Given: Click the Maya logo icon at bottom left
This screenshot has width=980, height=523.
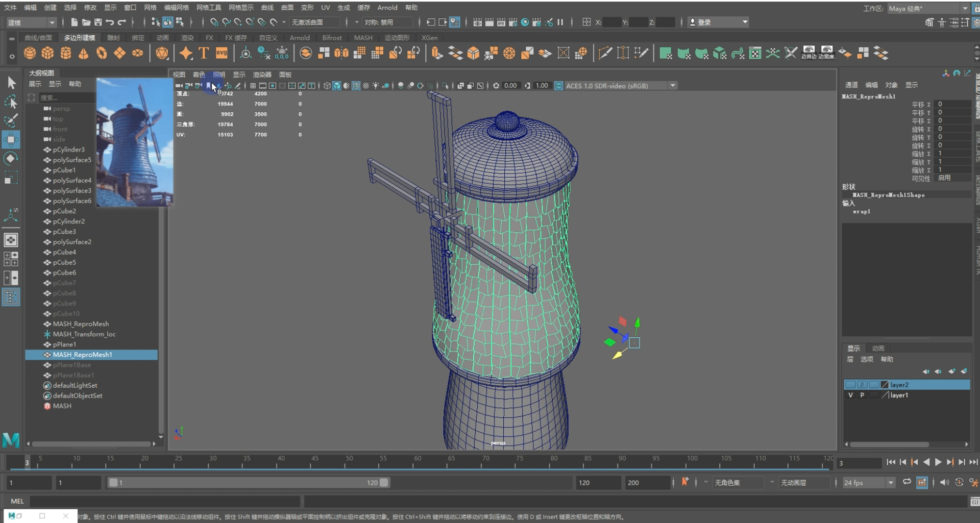Looking at the screenshot, I should [11, 439].
